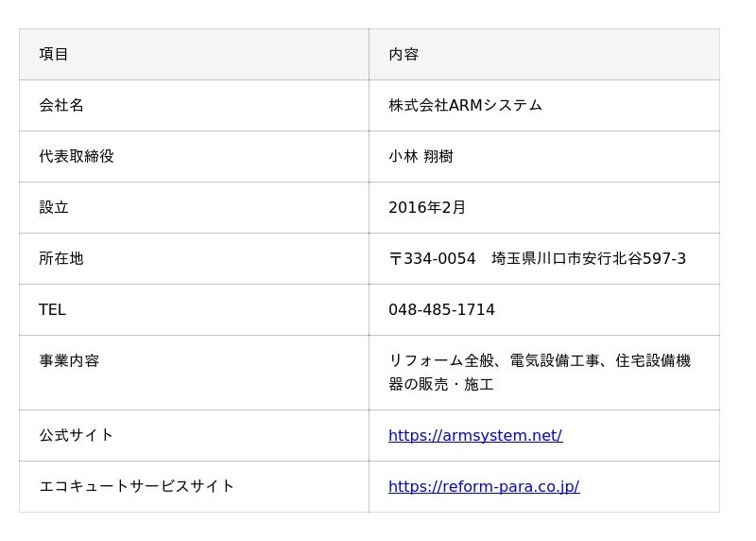Select the name 小林 翔樹

421,156
